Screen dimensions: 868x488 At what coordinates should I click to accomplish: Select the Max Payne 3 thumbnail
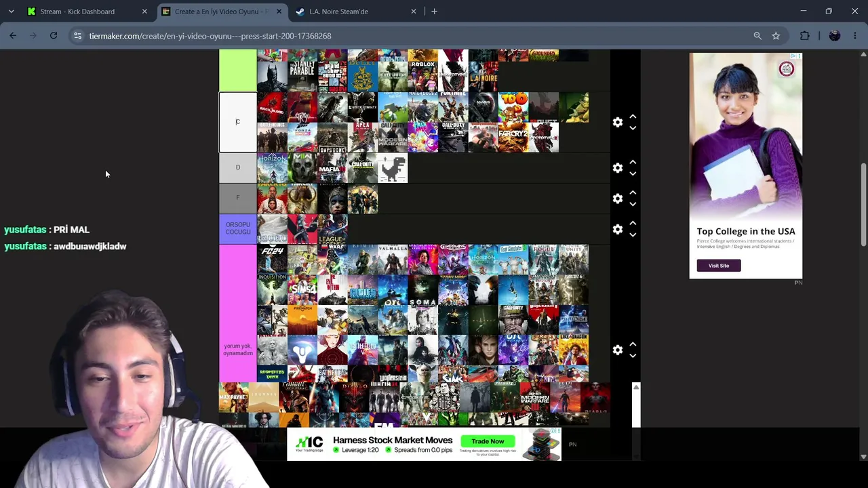point(233,397)
